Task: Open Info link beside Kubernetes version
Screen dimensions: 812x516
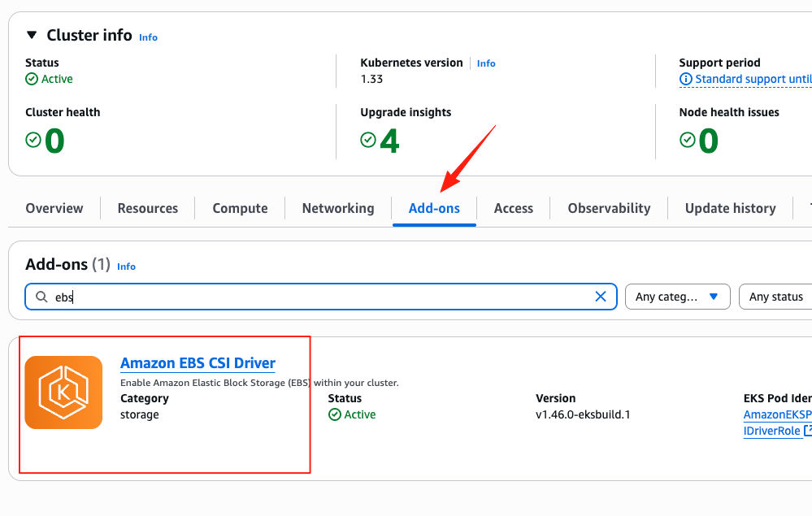Action: coord(486,63)
